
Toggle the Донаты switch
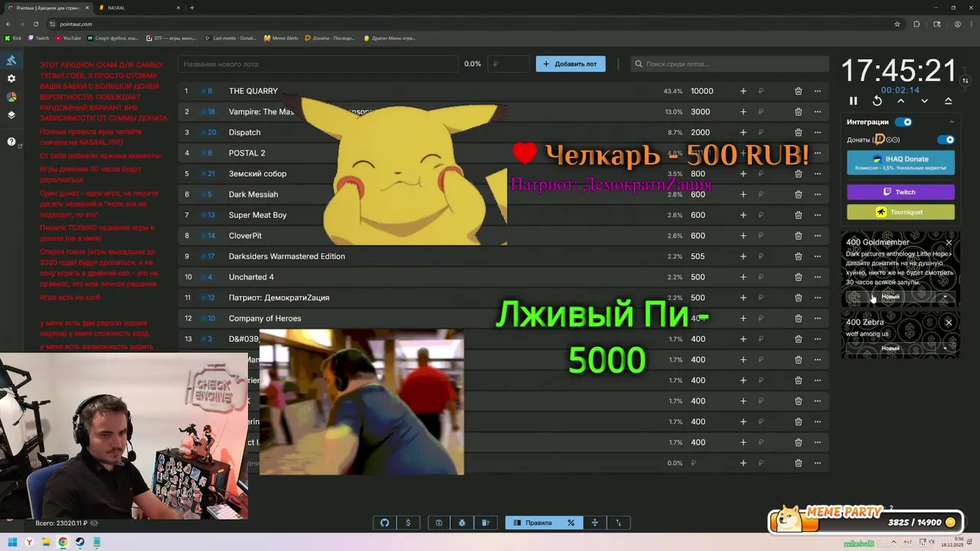pos(946,139)
